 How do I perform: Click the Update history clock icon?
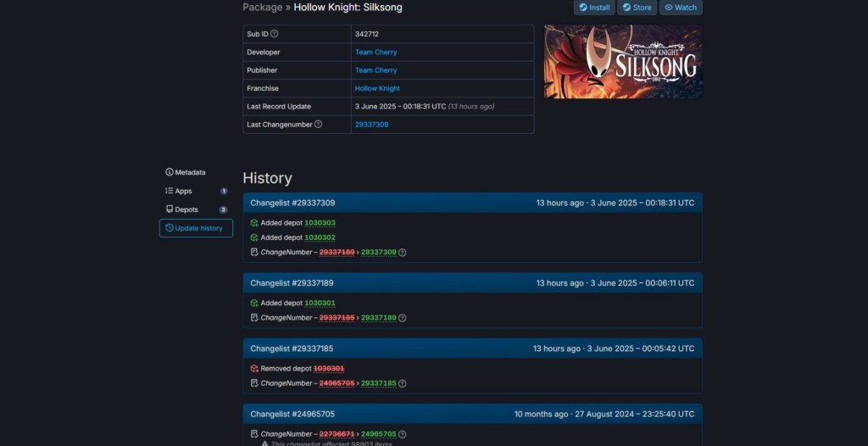[x=170, y=228]
